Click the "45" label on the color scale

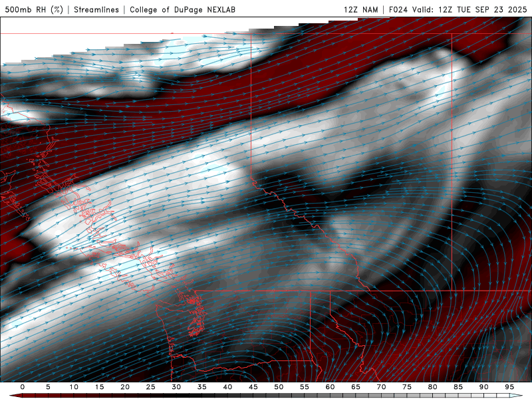click(x=253, y=387)
